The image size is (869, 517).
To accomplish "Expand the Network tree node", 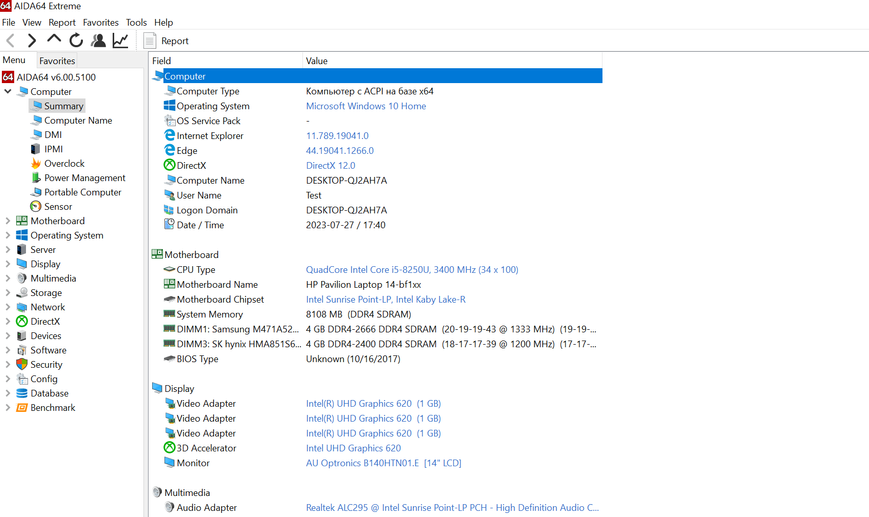I will click(8, 307).
